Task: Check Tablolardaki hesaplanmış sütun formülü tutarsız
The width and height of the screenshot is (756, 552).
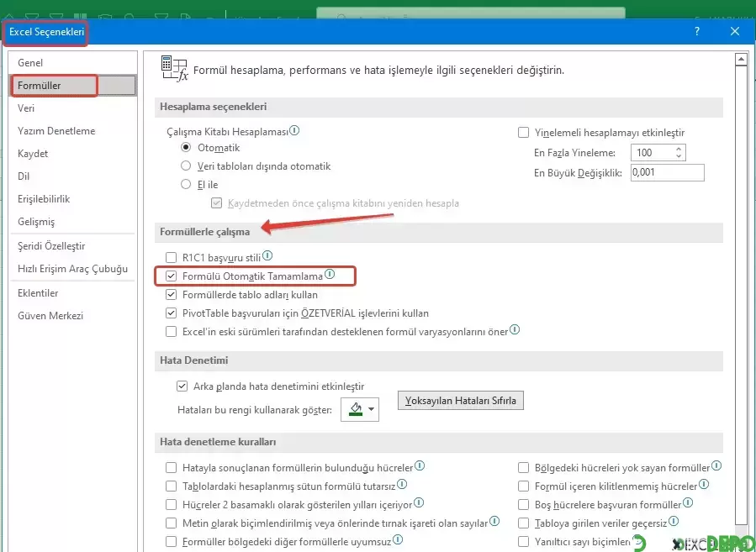Action: pos(172,486)
